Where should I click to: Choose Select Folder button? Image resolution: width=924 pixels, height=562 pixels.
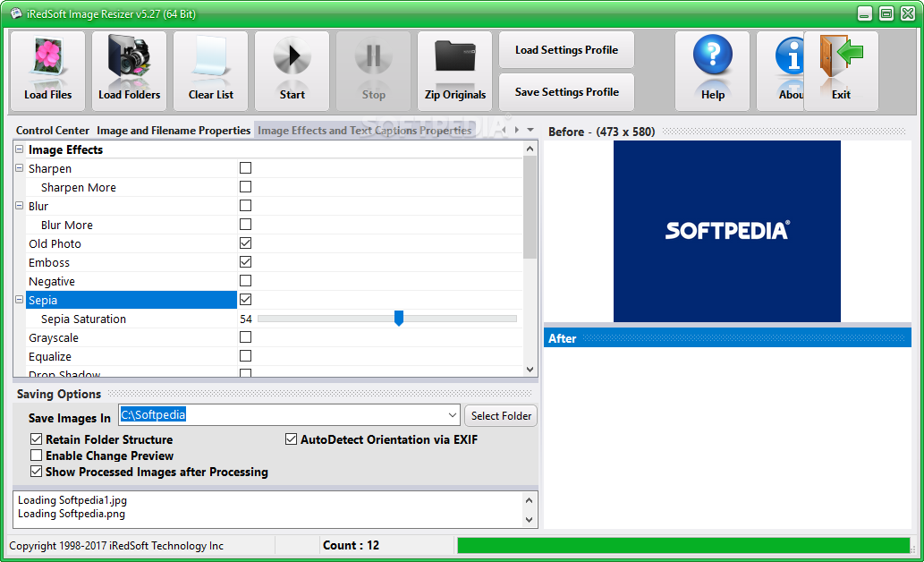pyautogui.click(x=501, y=416)
